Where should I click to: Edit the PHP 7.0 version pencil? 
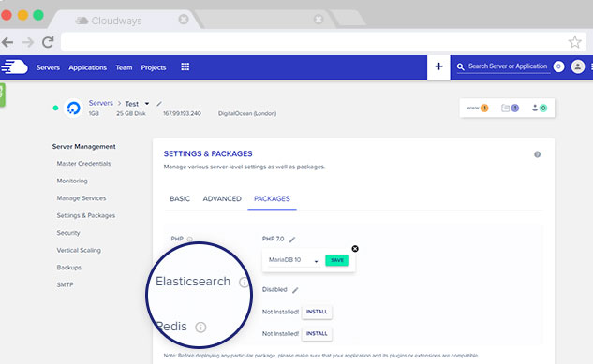[292, 240]
